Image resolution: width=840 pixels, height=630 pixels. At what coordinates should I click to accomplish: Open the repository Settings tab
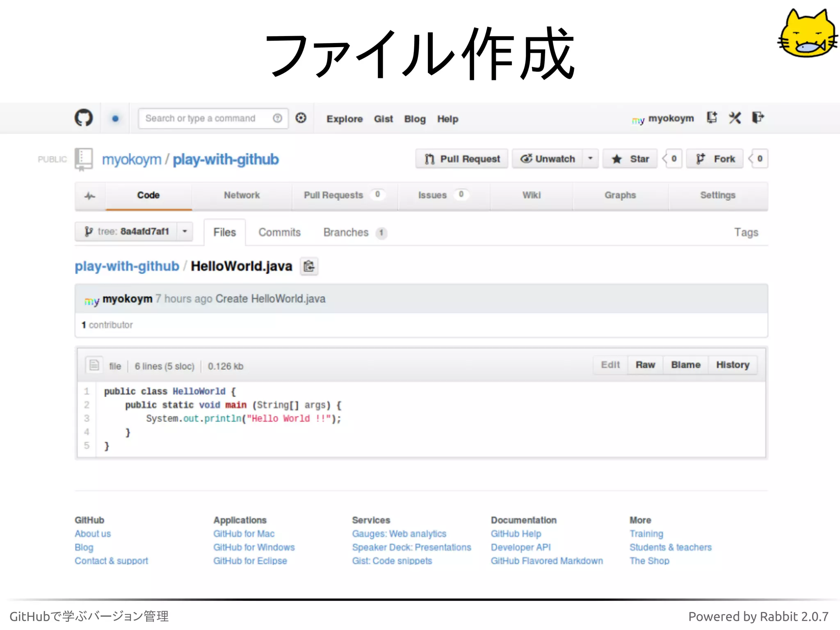pyautogui.click(x=718, y=196)
